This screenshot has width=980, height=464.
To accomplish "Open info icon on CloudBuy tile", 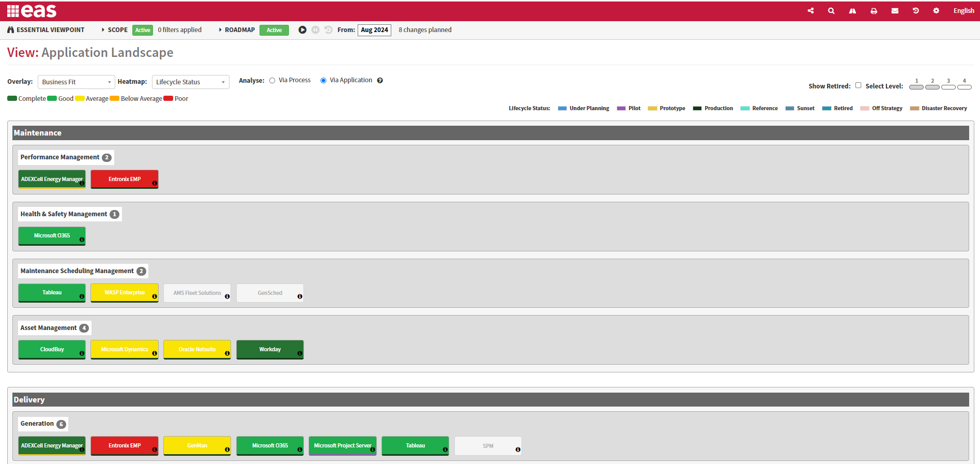I will tap(82, 353).
